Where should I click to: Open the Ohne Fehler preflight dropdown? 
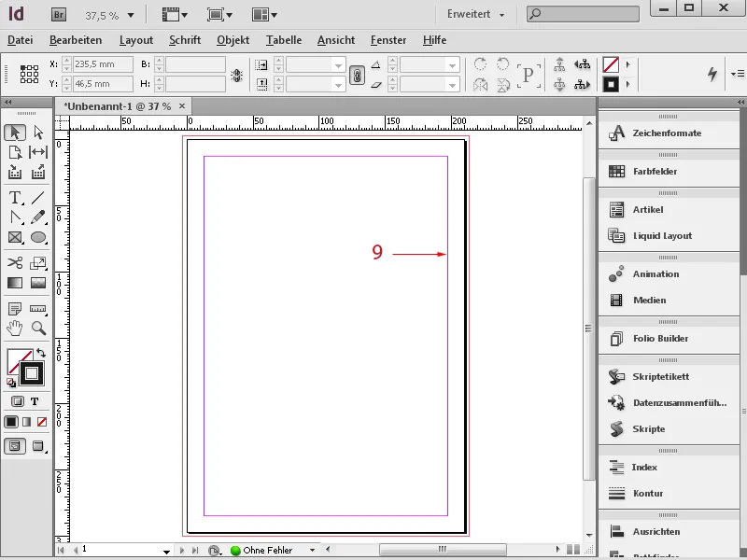click(x=312, y=550)
